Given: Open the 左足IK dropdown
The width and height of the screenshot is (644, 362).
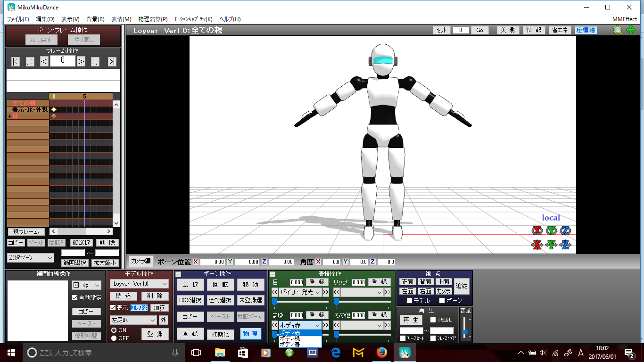Looking at the screenshot, I should click(x=133, y=320).
